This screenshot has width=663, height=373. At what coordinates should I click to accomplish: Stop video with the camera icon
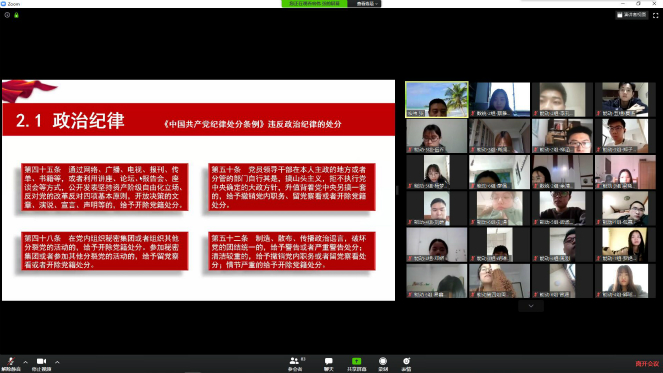(41, 363)
